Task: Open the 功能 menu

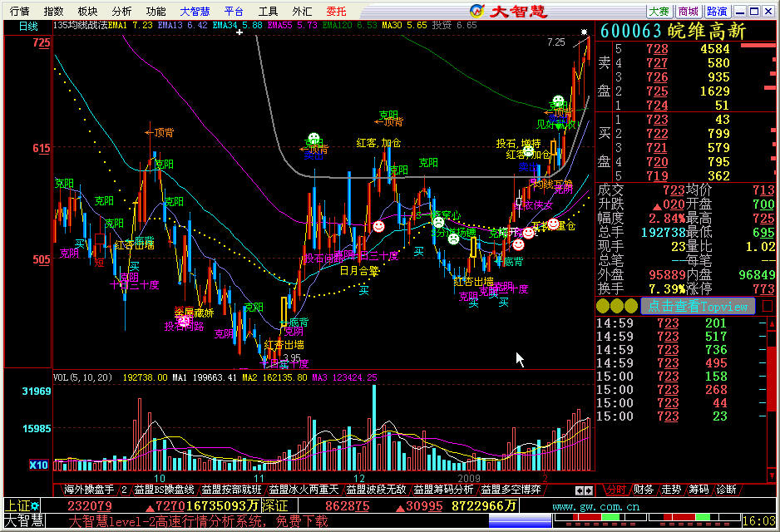Action: click(156, 11)
